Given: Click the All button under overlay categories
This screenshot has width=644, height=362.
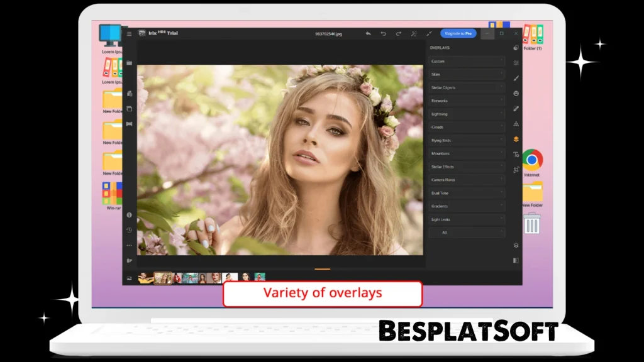Looking at the screenshot, I should pos(466,232).
